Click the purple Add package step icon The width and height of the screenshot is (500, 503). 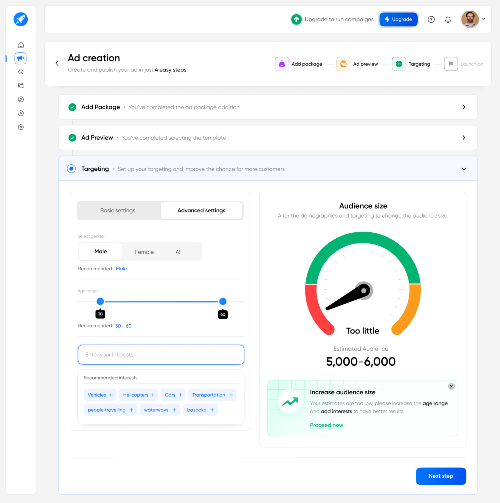point(282,64)
